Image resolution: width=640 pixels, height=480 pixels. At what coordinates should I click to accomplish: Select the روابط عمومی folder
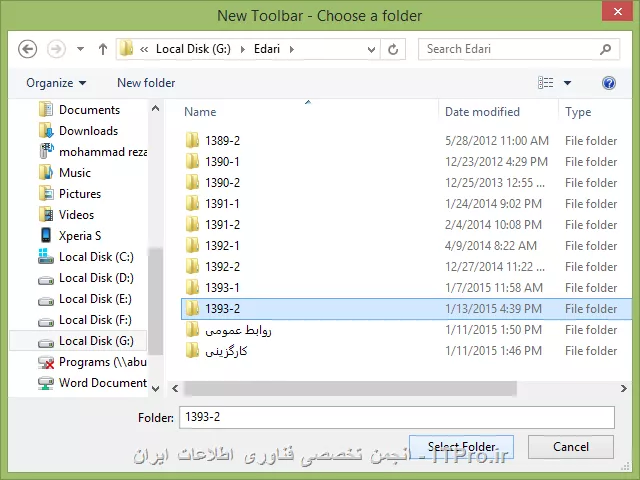click(238, 330)
